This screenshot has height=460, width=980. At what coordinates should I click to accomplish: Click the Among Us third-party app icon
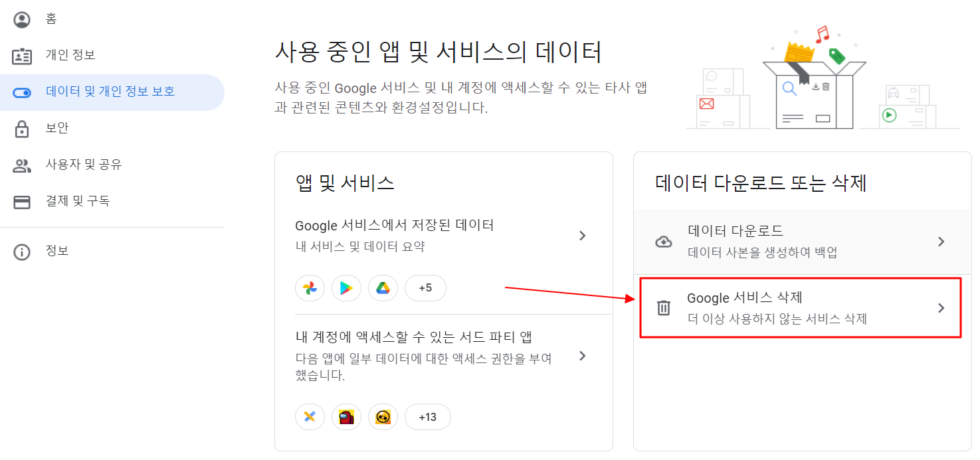click(346, 417)
